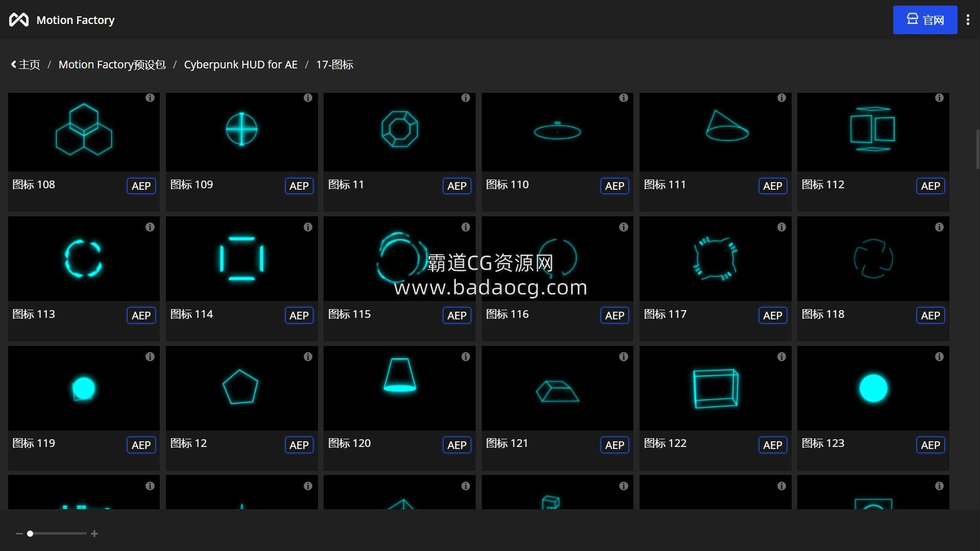Select the crosshair circle thumbnail 图标 109

241,132
